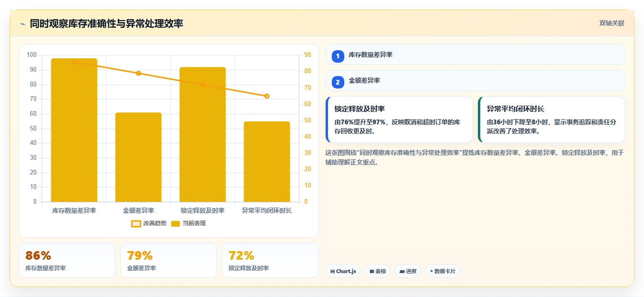Screen dimensions: 644x297
Task: Select list row 2 金额差异率
Action: [x=475, y=80]
